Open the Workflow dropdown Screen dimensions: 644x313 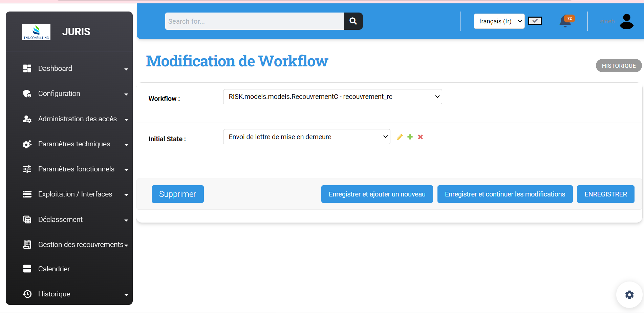pyautogui.click(x=332, y=97)
